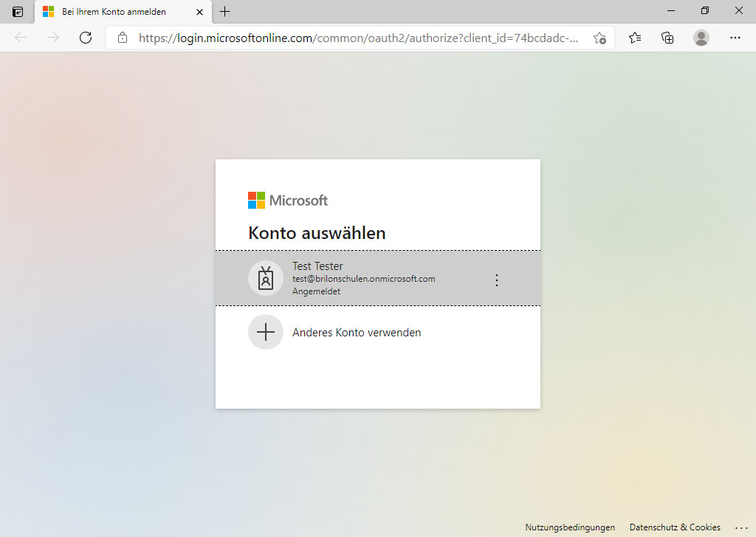Open the Nutzungsbedingungen link
The image size is (756, 537).
[570, 527]
